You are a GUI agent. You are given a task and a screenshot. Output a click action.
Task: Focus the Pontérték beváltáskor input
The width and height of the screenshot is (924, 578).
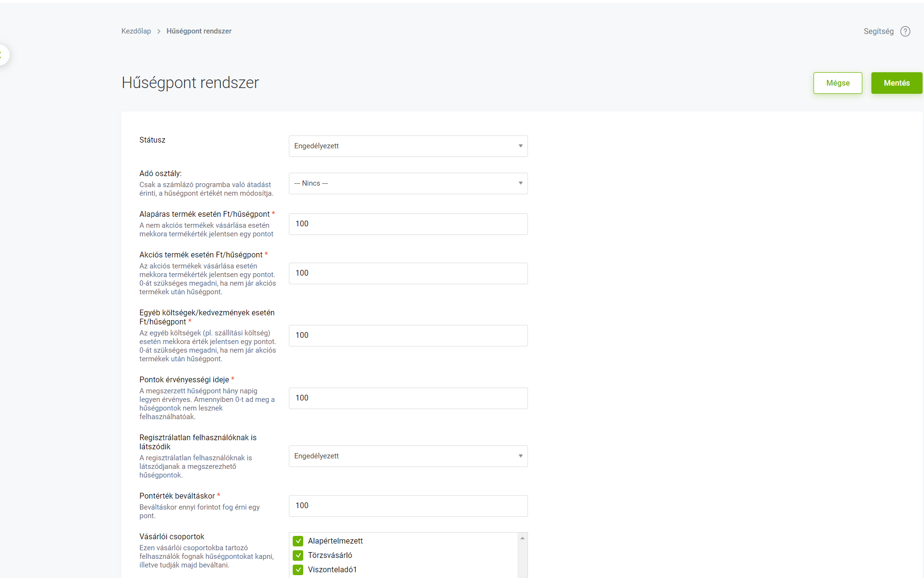(408, 506)
